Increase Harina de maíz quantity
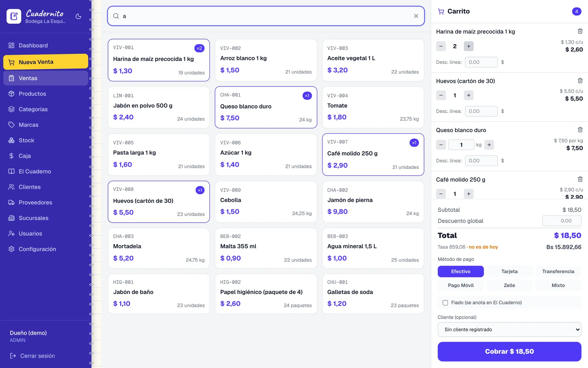588x368 pixels. point(469,46)
